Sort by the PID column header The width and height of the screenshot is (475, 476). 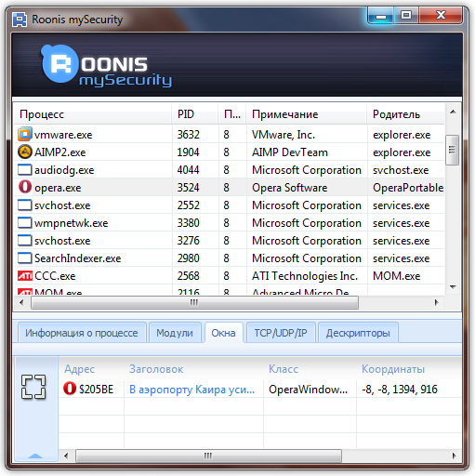pyautogui.click(x=194, y=114)
